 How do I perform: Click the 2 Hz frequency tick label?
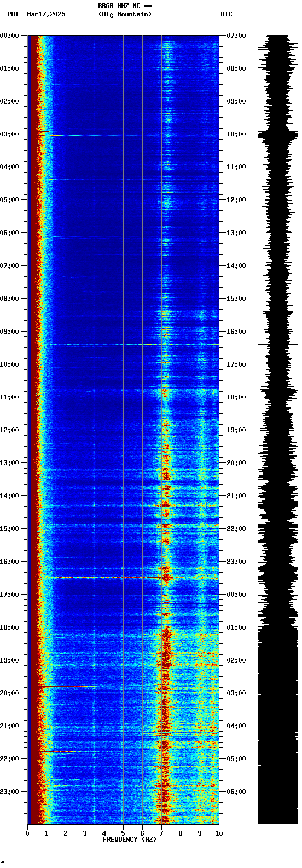click(x=66, y=833)
